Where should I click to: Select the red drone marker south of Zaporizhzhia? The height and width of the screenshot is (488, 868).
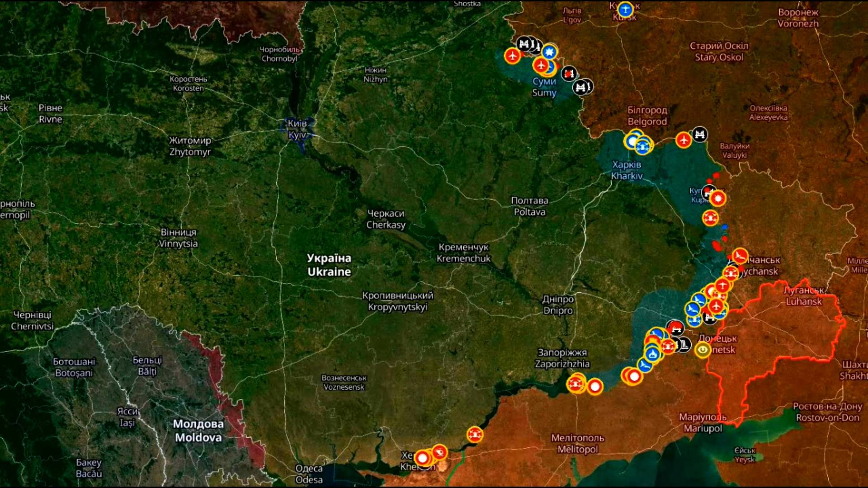pyautogui.click(x=576, y=385)
